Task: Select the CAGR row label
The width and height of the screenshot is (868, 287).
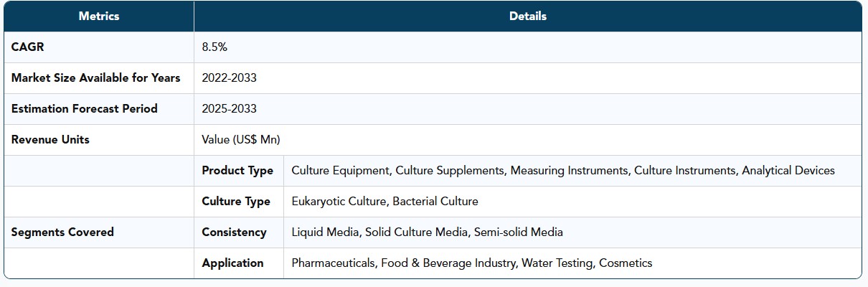Action: tap(29, 47)
